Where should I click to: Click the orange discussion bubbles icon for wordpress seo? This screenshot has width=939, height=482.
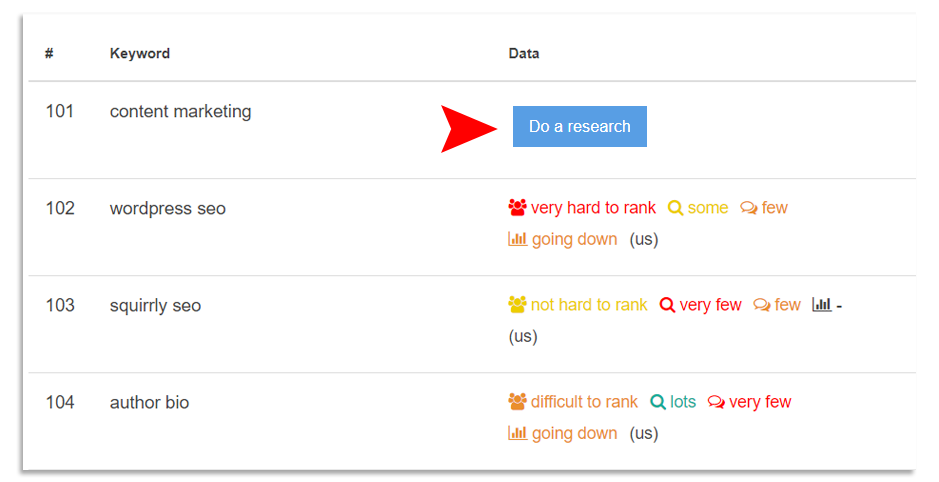[749, 208]
